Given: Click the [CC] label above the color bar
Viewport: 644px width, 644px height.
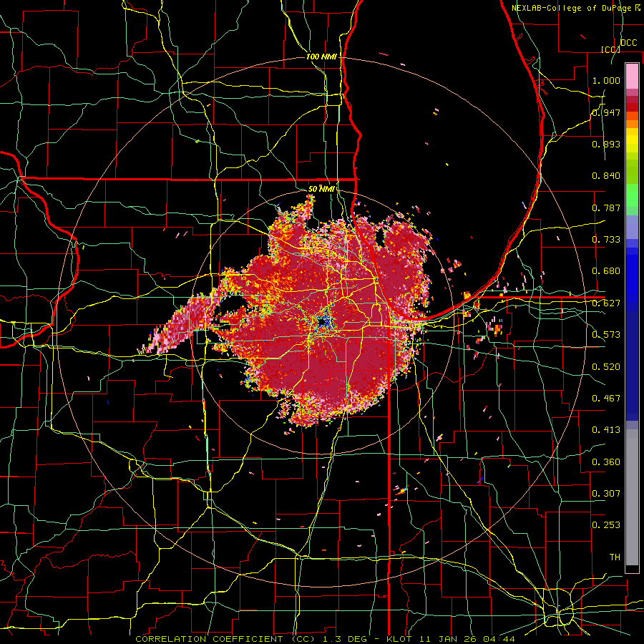Looking at the screenshot, I should pyautogui.click(x=610, y=49).
